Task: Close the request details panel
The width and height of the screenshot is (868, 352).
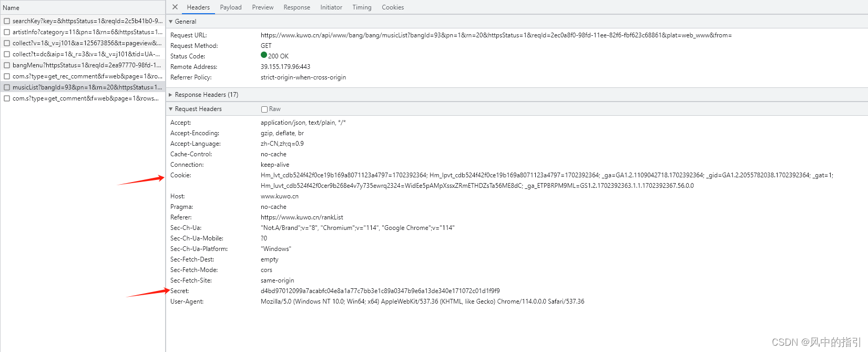Action: tap(175, 7)
